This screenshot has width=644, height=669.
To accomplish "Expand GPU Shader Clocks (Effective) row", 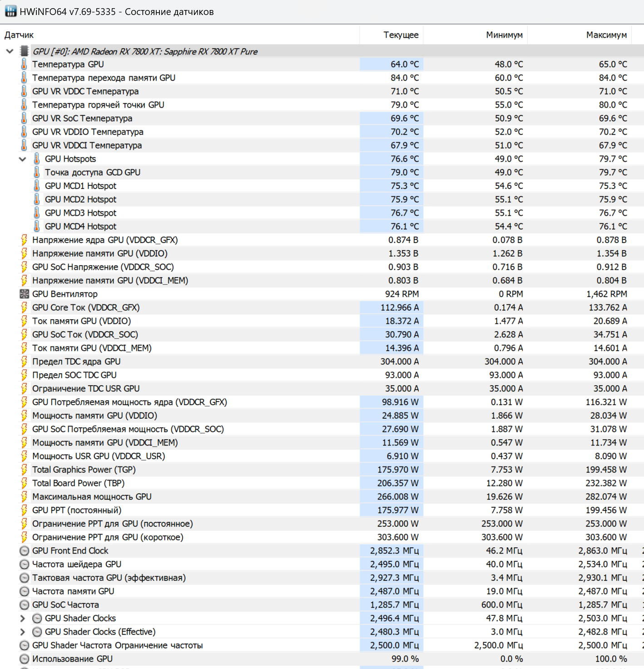I will [22, 632].
